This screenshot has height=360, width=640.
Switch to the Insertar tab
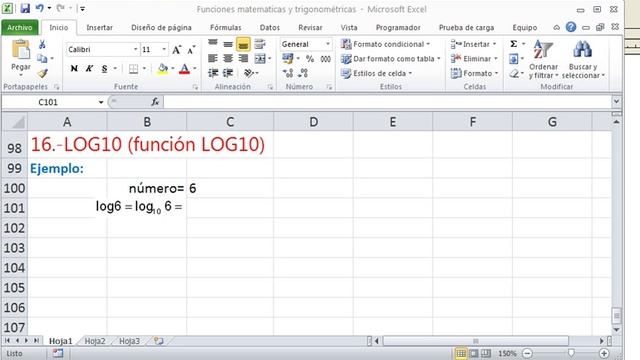pyautogui.click(x=100, y=27)
